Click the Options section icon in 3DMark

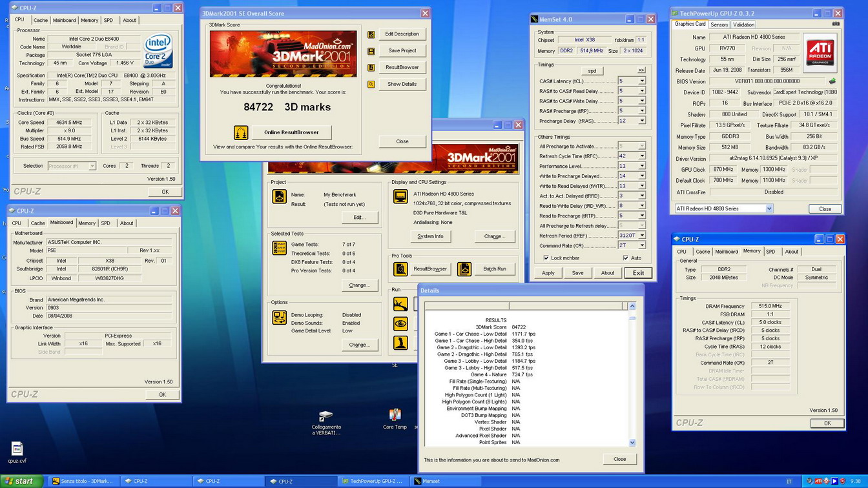[279, 317]
